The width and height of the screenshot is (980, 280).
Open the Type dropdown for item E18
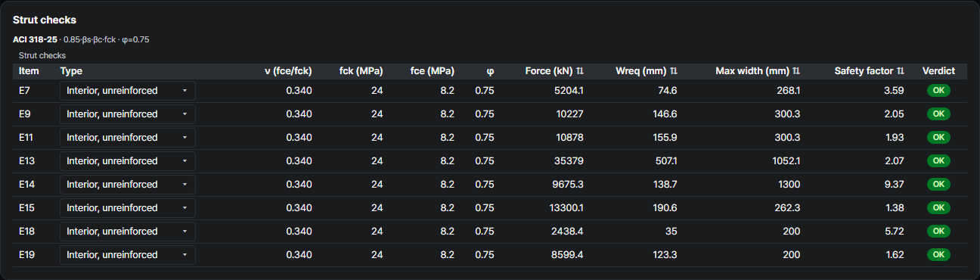[x=128, y=232]
